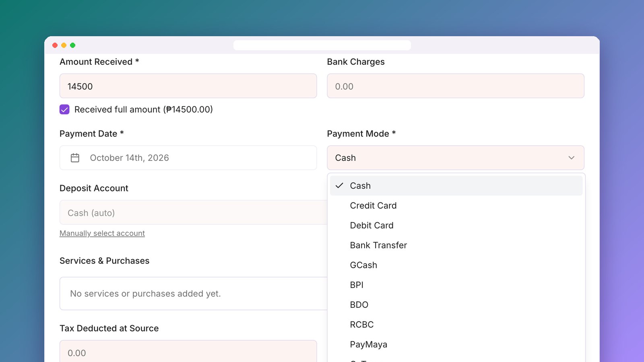Uncheck Received full amount checkbox
The image size is (644, 362).
pyautogui.click(x=64, y=109)
